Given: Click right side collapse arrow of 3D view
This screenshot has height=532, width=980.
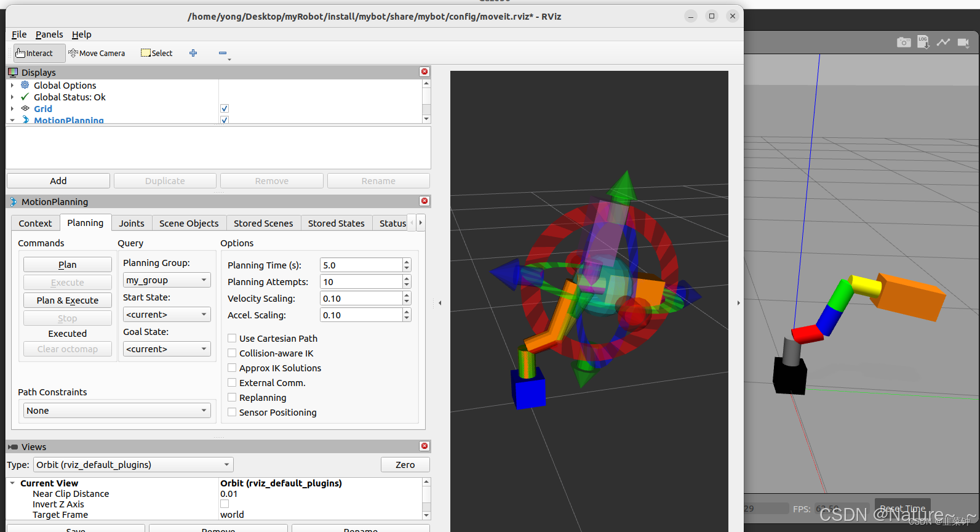Looking at the screenshot, I should [738, 303].
